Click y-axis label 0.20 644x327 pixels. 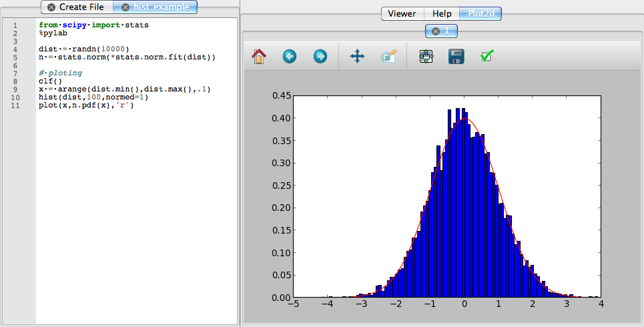tap(282, 208)
